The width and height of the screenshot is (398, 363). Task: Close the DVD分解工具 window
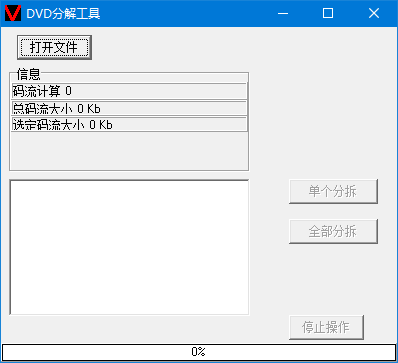point(374,13)
